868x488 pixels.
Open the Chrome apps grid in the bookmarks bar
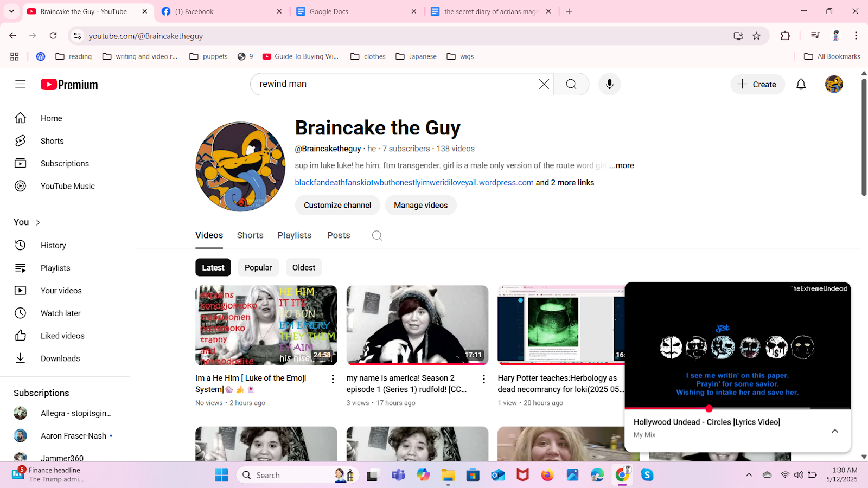[x=15, y=56]
